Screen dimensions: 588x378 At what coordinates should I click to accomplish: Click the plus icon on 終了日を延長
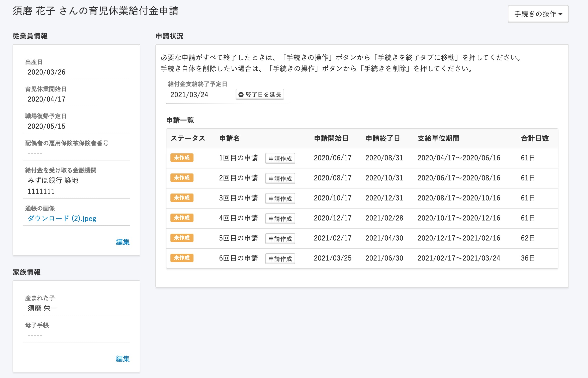click(x=241, y=94)
